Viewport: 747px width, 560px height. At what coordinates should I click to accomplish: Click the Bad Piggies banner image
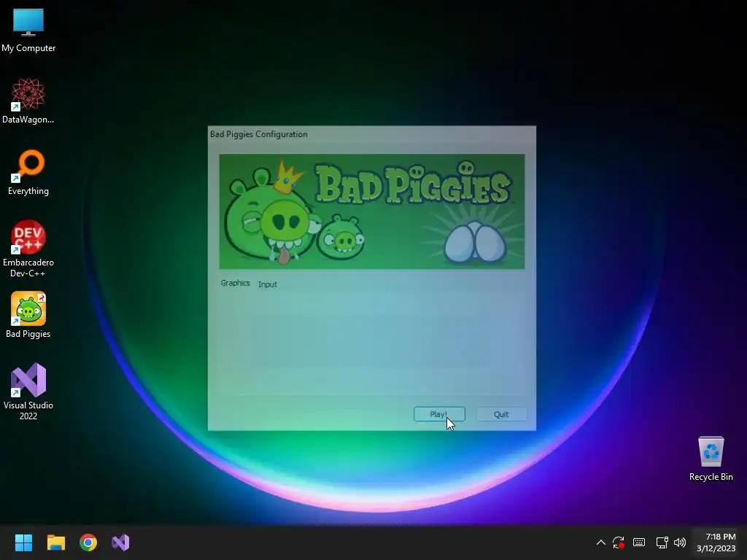coord(371,211)
